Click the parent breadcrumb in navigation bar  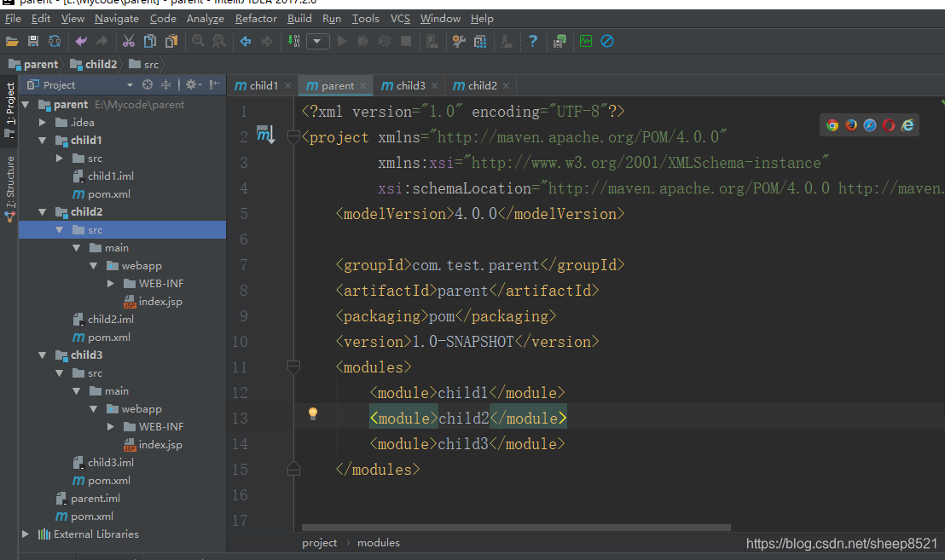(34, 64)
